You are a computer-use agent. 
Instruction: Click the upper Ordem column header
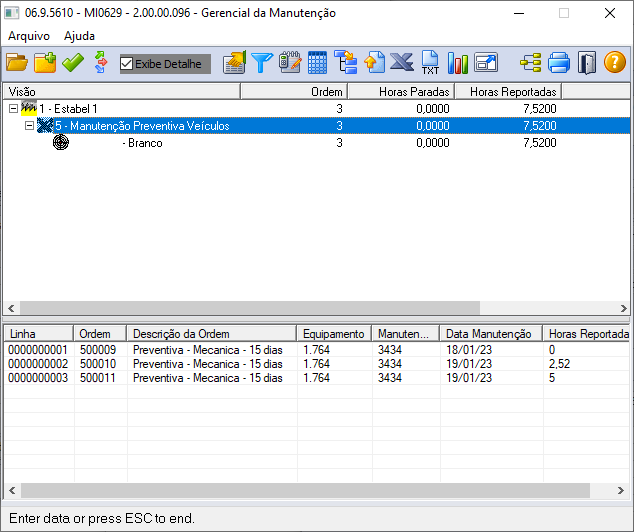tap(294, 92)
